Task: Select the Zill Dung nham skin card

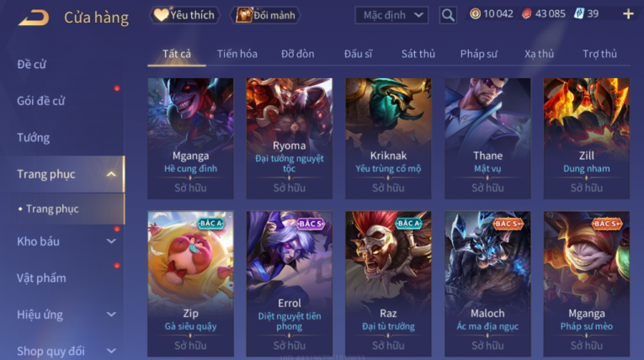Action: click(x=587, y=138)
